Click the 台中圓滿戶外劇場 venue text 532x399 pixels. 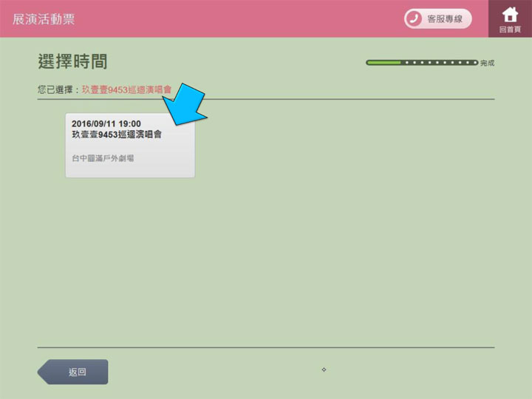click(x=103, y=158)
